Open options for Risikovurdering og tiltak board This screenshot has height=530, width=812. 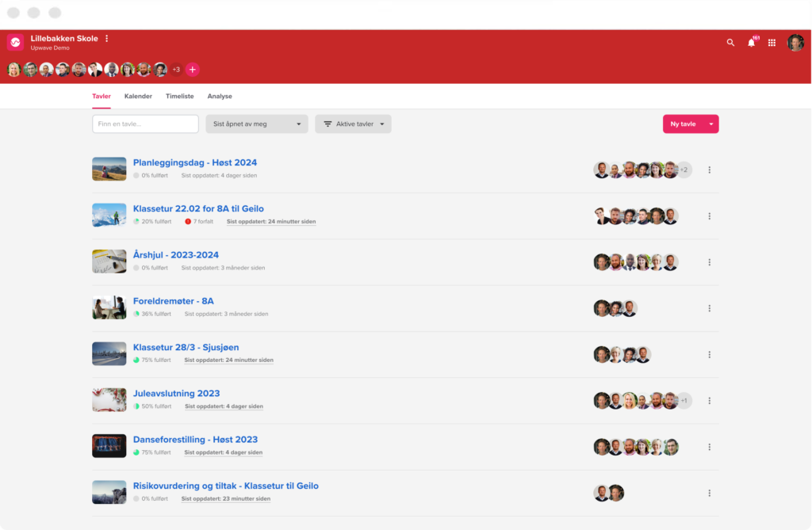point(710,493)
